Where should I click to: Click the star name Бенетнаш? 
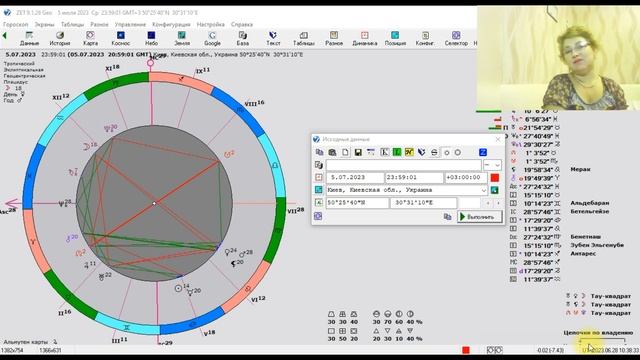(x=585, y=237)
